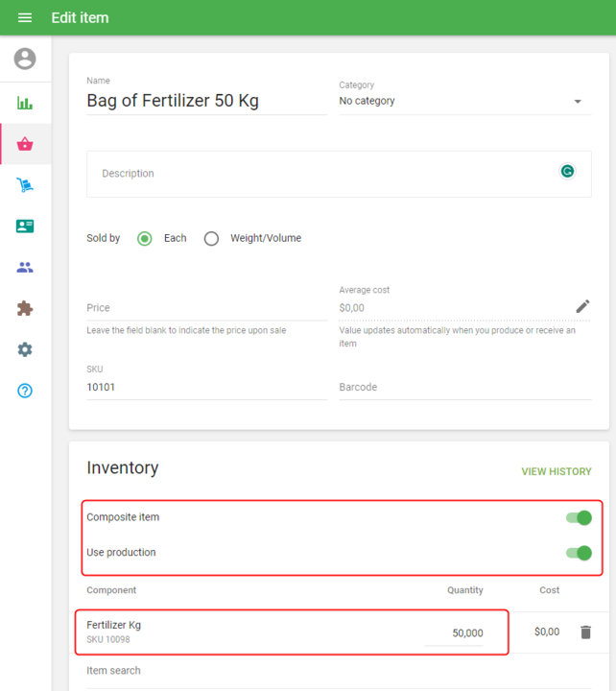The width and height of the screenshot is (616, 691).
Task: Open the hamburger navigation menu
Action: [25, 18]
